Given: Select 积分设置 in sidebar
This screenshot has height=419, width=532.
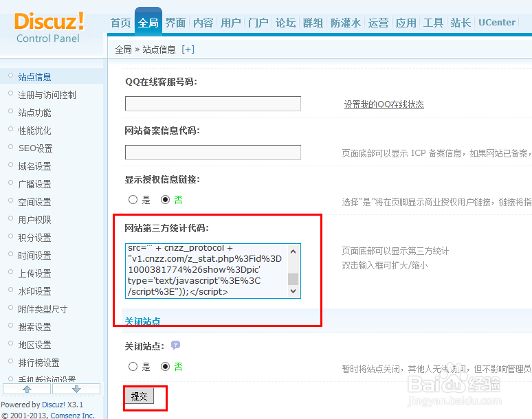Looking at the screenshot, I should pos(34,238).
